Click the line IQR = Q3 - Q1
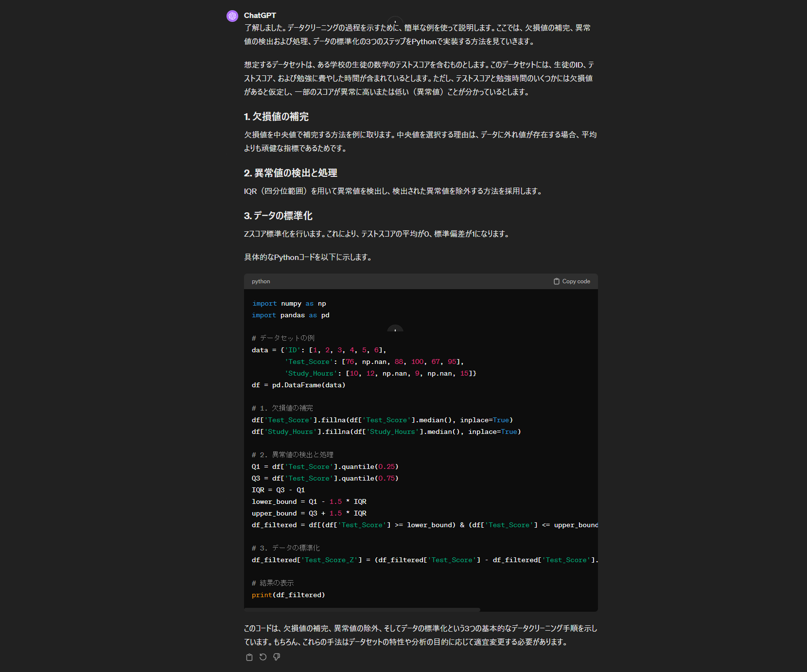The width and height of the screenshot is (807, 672). tap(278, 490)
